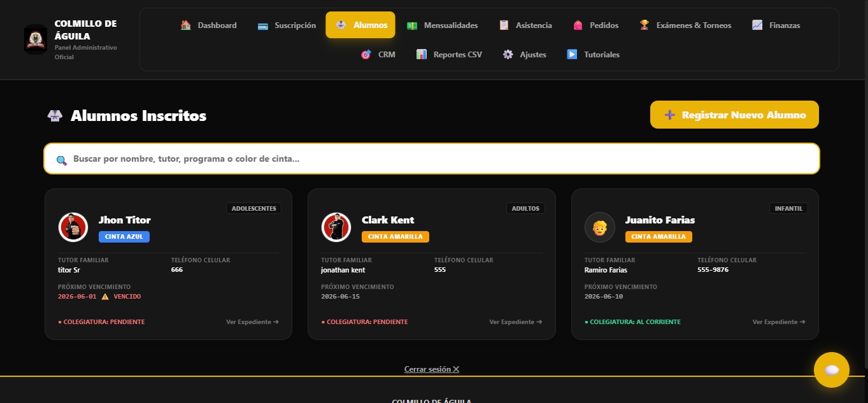Click the Alumnos uniform icon in nav
868x403 pixels.
[x=341, y=25]
